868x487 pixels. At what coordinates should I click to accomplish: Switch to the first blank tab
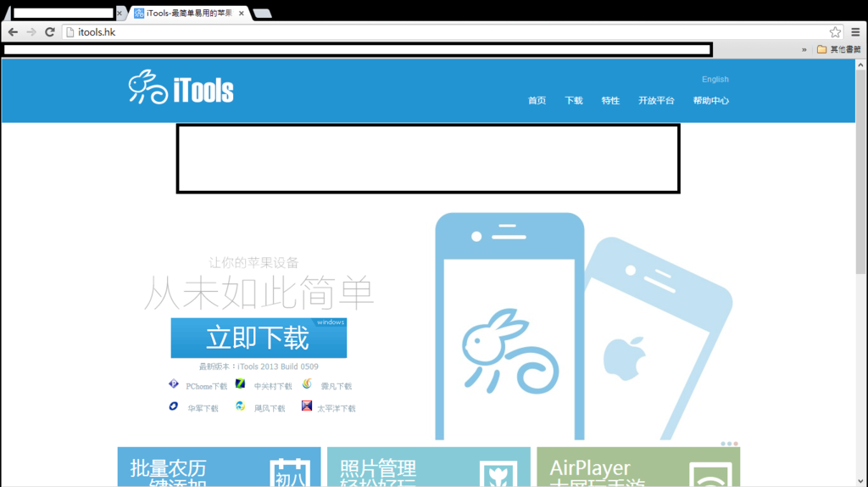(63, 14)
